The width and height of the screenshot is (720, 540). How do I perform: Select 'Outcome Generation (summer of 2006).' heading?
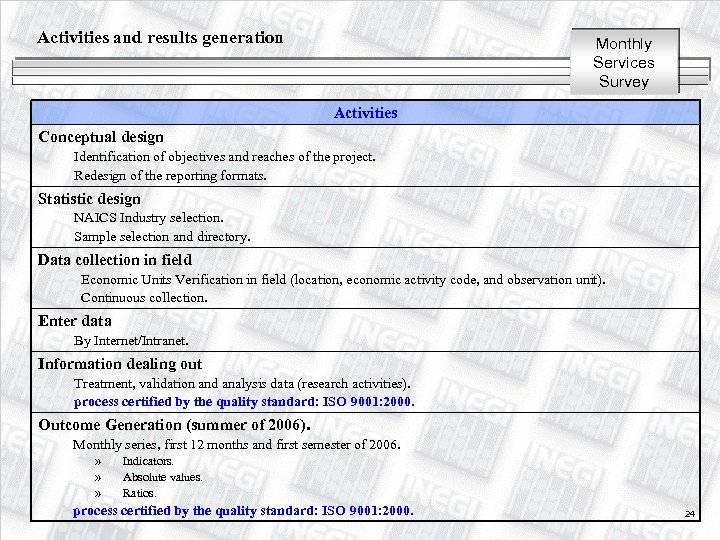[x=174, y=425]
